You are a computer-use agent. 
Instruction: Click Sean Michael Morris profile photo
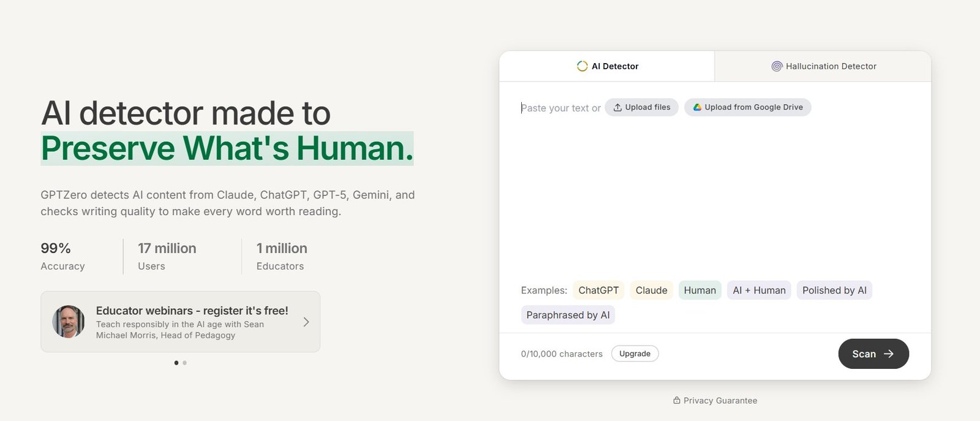[69, 322]
